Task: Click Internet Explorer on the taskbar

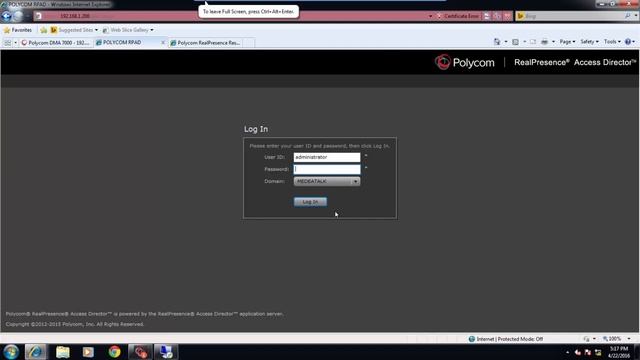Action: click(35, 352)
